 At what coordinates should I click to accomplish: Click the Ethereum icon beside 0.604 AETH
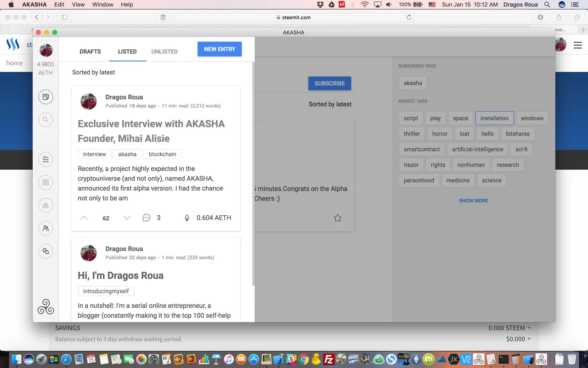tap(187, 218)
